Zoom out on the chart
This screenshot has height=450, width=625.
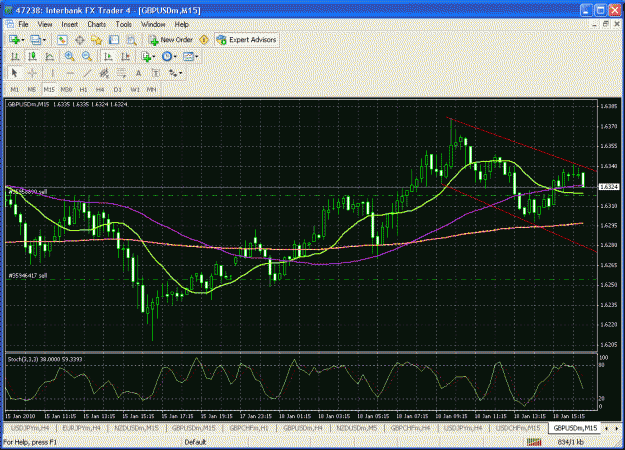pos(86,57)
